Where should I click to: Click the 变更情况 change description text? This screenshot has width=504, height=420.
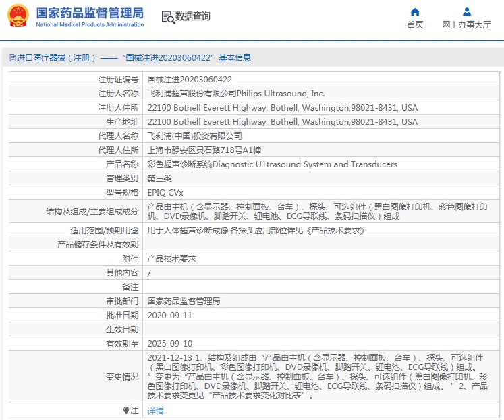click(317, 376)
